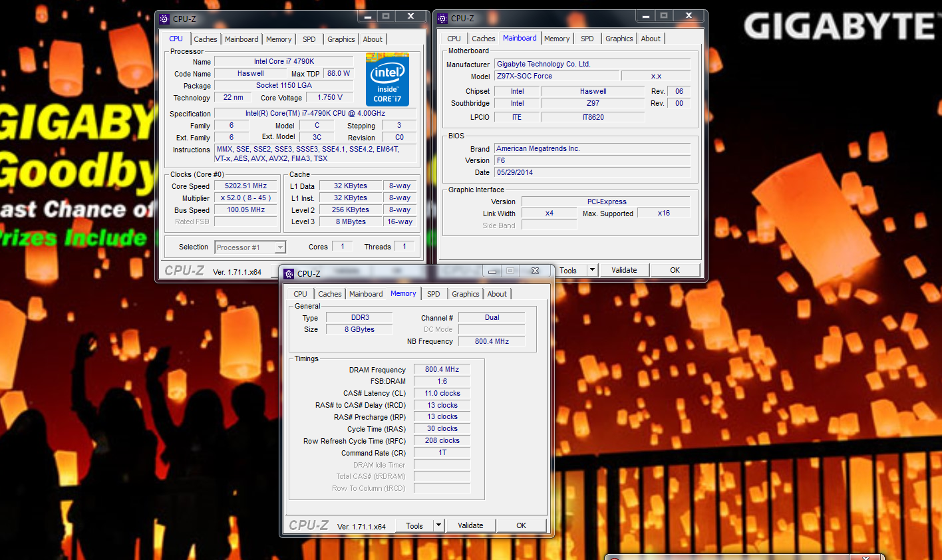Open the SPD tab in the Memory window
Image resolution: width=942 pixels, height=560 pixels.
(x=434, y=294)
